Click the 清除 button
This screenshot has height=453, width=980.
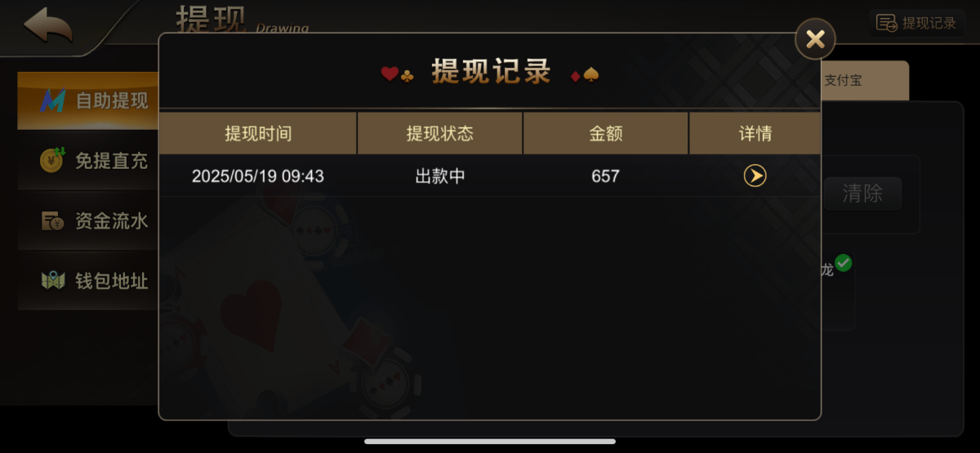[862, 193]
